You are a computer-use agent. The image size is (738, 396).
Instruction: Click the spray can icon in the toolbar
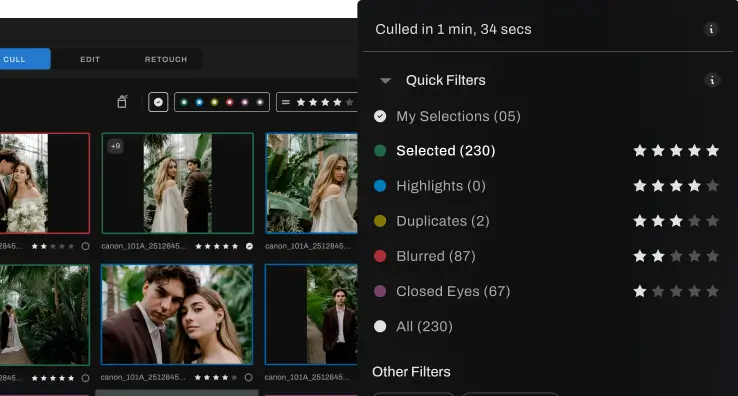(x=122, y=101)
